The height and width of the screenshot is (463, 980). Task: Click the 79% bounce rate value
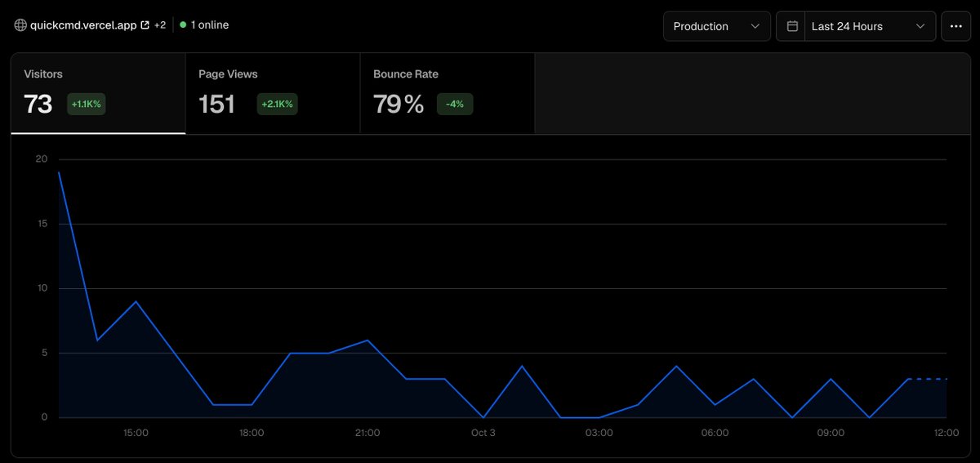pos(399,105)
